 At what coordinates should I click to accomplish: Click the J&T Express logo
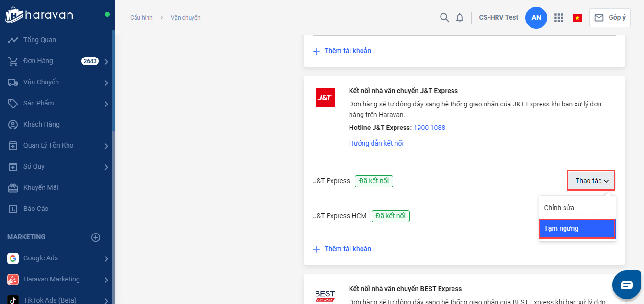[x=325, y=98]
